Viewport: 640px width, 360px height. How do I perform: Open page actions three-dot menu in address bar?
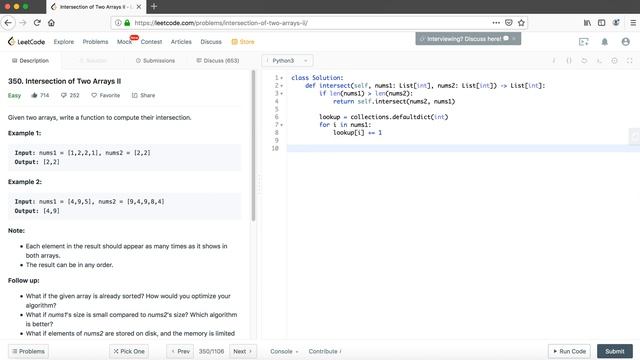click(x=496, y=23)
